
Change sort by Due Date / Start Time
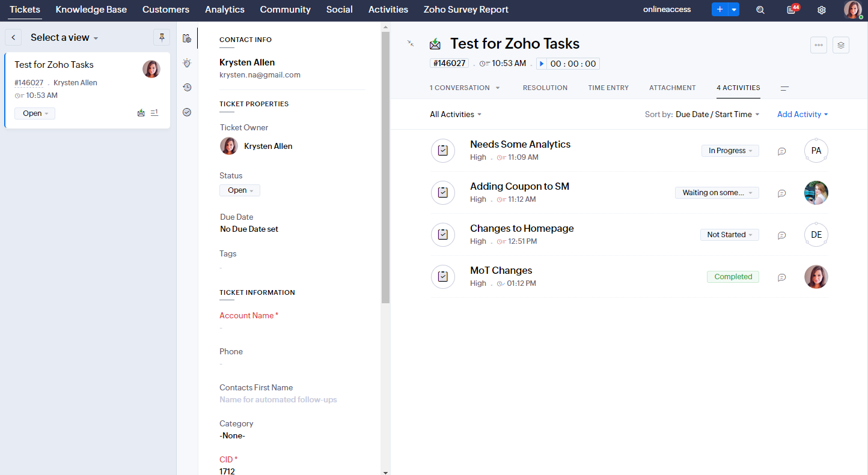pos(717,114)
